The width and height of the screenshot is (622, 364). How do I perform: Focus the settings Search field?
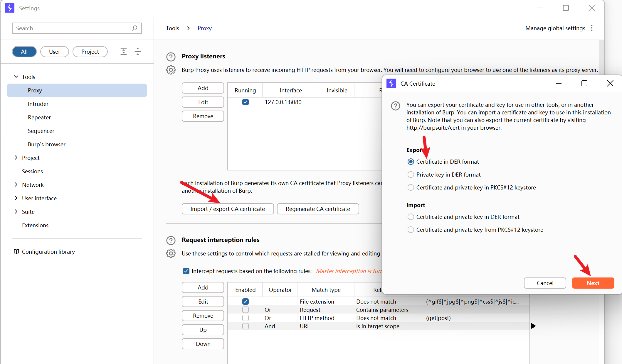77,28
